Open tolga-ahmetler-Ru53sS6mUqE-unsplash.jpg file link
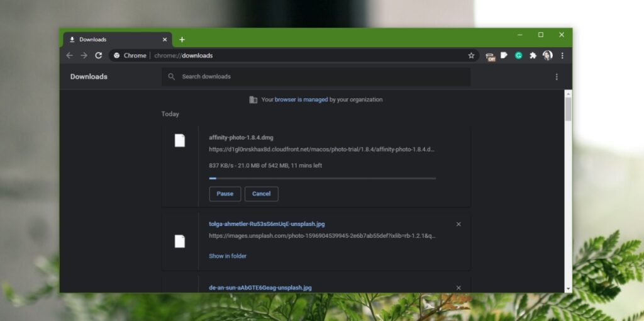This screenshot has width=644, height=321. pos(267,224)
